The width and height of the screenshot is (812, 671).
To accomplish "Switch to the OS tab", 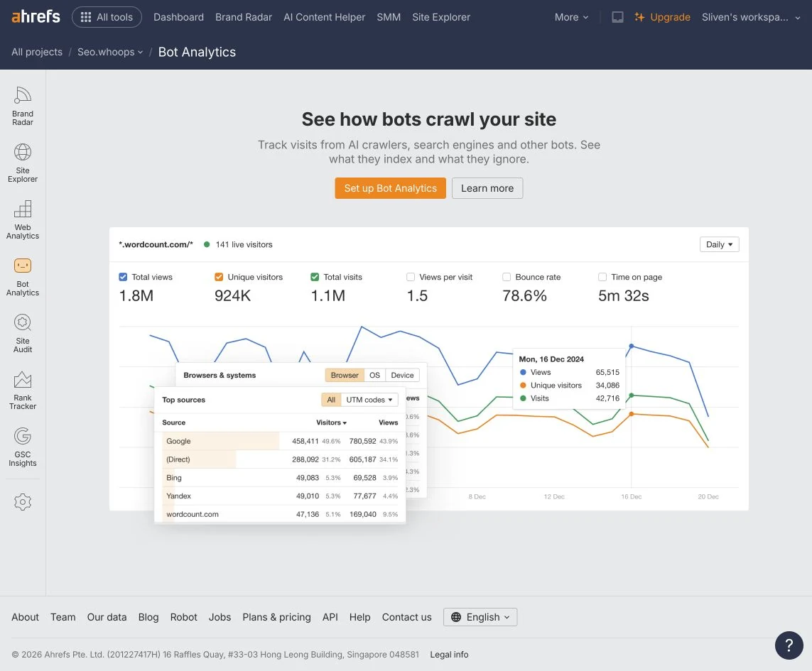I will pyautogui.click(x=374, y=376).
